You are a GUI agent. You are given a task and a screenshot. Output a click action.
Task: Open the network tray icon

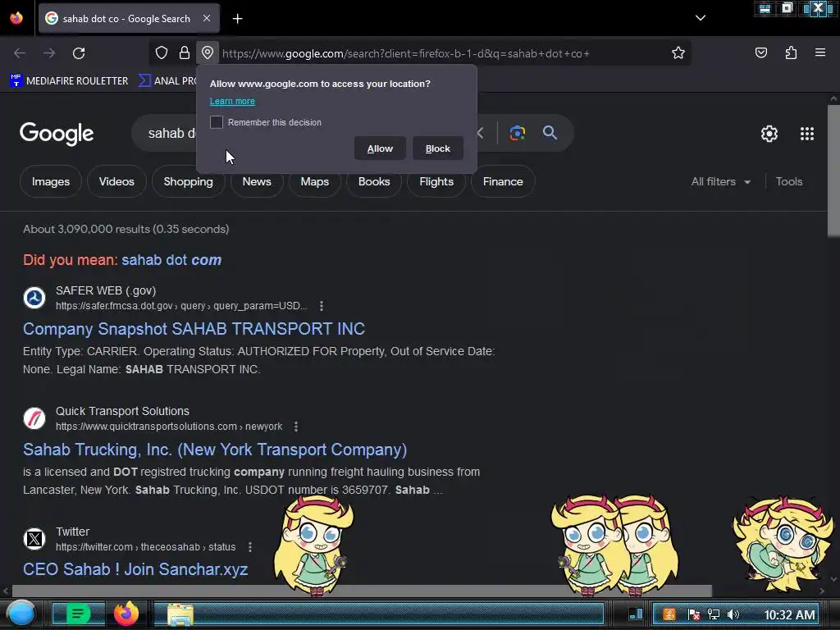(714, 614)
